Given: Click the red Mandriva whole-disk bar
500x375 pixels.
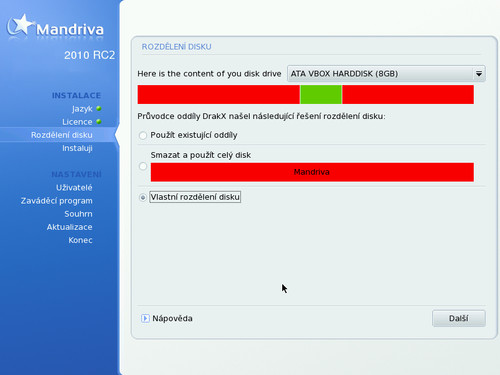Looking at the screenshot, I should (x=312, y=172).
